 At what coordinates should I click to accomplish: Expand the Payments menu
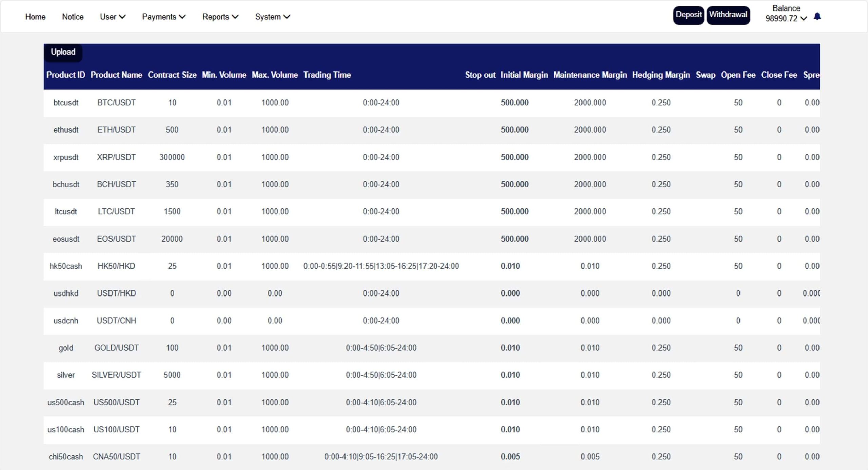tap(163, 17)
